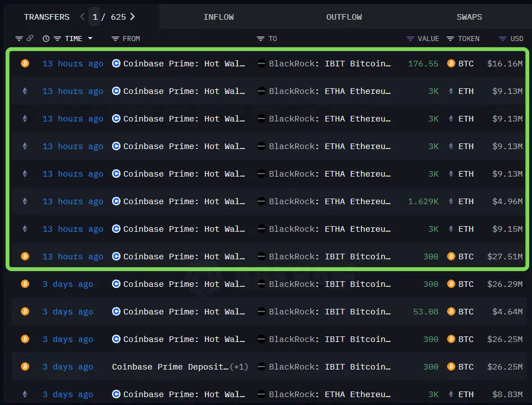Click BlackRock logo in the $26.29M row
Viewport: 532px width, 405px height.
(261, 284)
